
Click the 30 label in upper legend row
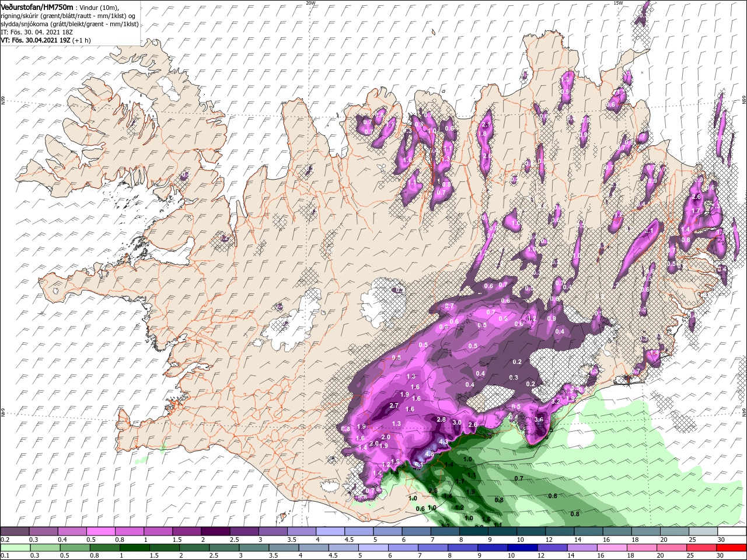click(x=721, y=540)
